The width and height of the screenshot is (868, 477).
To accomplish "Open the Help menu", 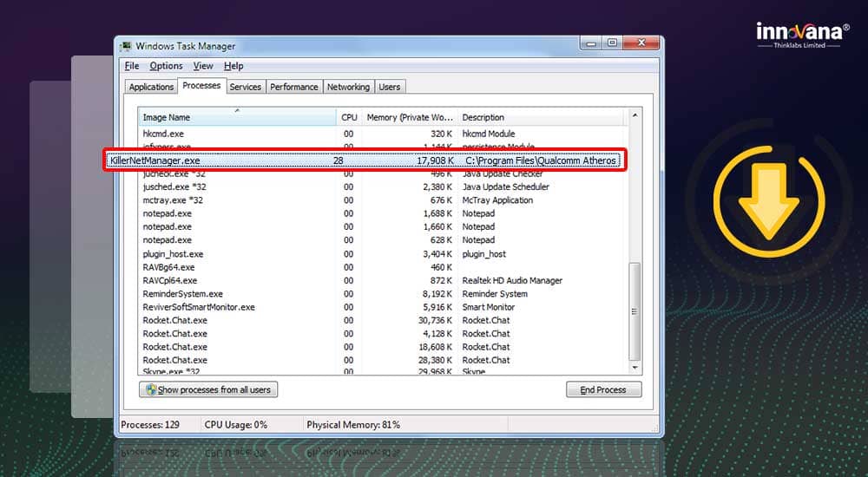I will click(x=233, y=66).
